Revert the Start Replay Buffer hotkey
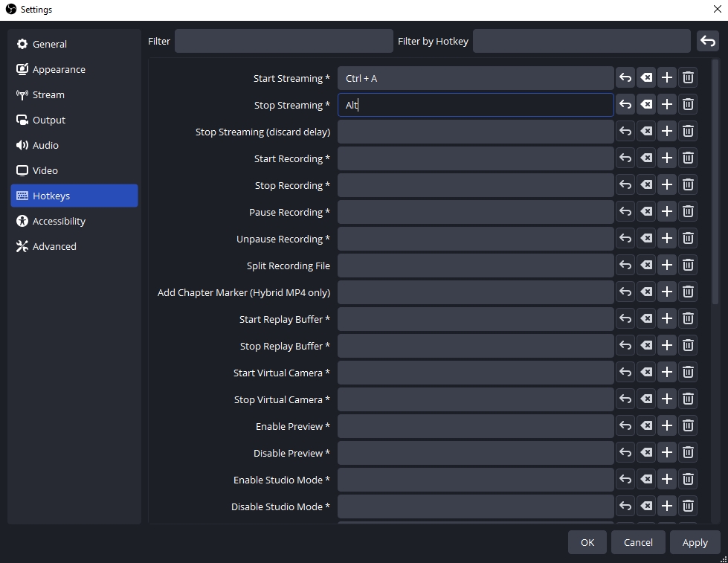 coord(625,318)
